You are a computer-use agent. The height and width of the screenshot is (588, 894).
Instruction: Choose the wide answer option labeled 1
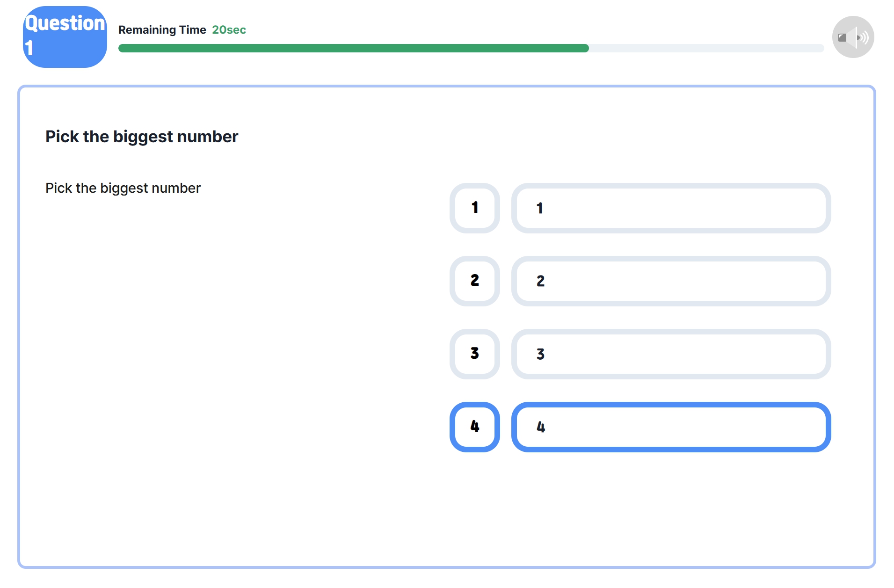[x=671, y=208]
